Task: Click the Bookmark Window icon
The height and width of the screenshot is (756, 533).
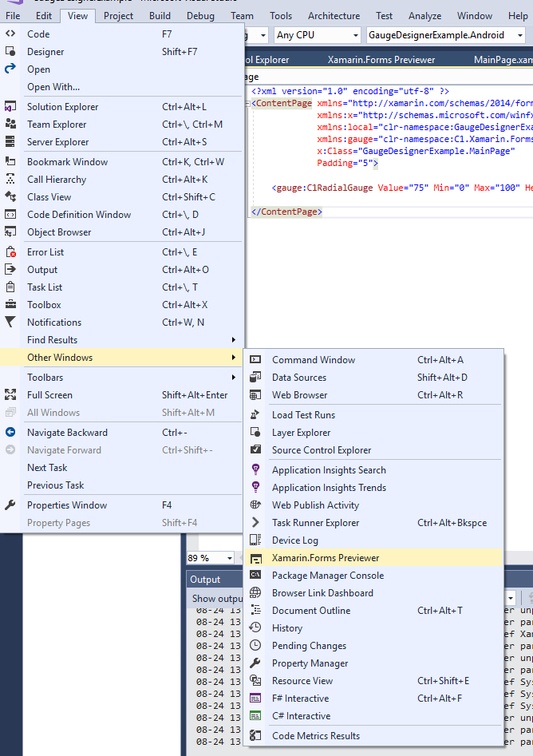Action: tap(10, 161)
